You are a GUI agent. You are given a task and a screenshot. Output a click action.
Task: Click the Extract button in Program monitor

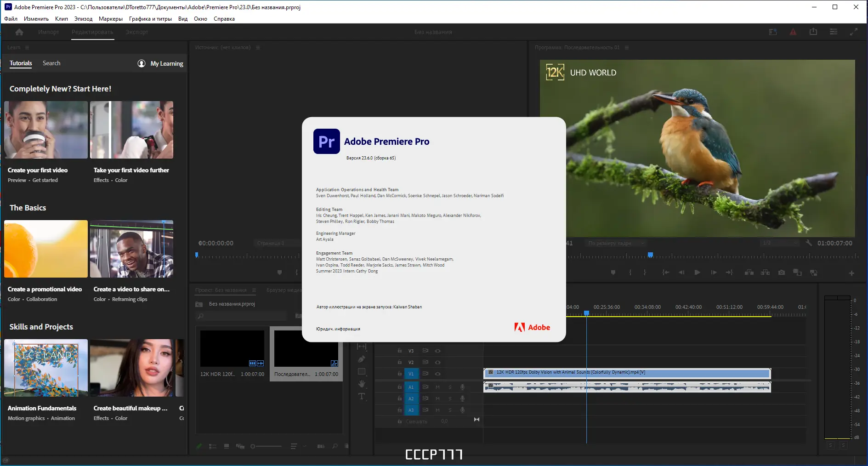point(765,273)
